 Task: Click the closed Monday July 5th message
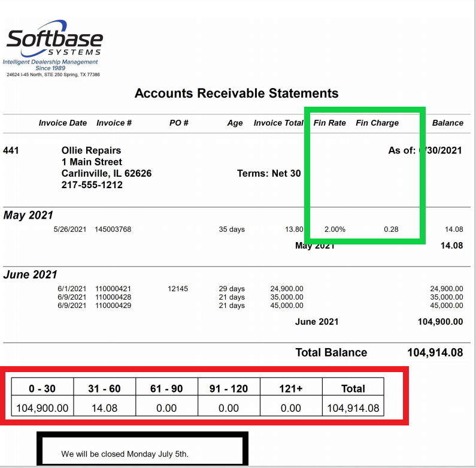point(125,454)
